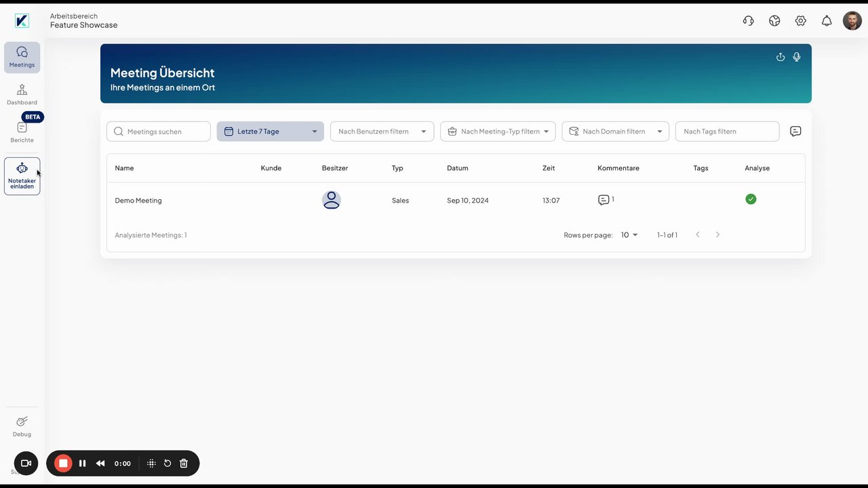Open notifications bell
This screenshot has width=868, height=488.
click(827, 21)
